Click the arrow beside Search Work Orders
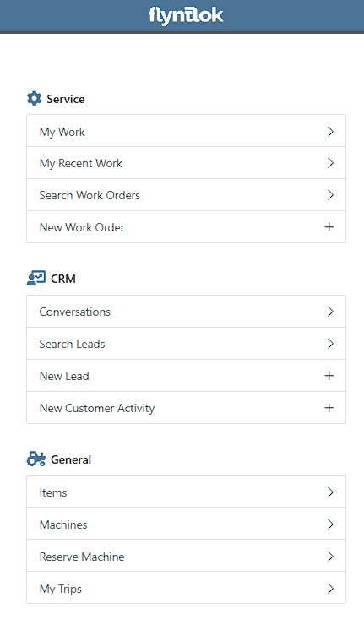The width and height of the screenshot is (364, 625). coord(330,195)
